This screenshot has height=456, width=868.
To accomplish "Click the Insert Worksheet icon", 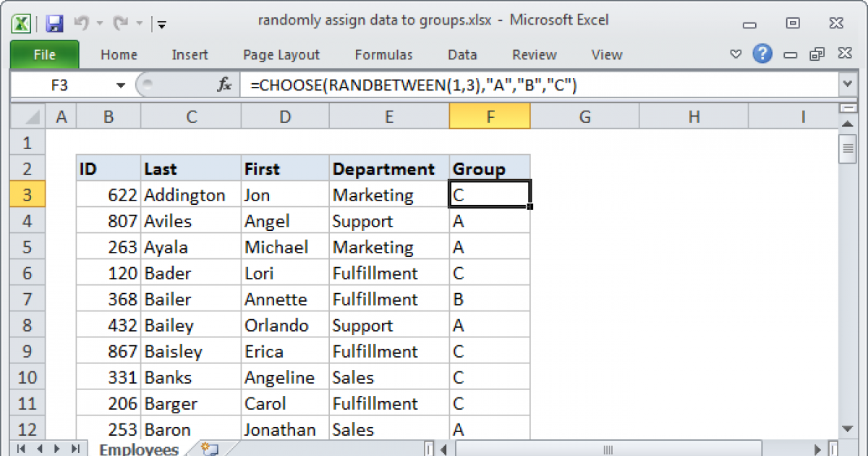I will [209, 449].
